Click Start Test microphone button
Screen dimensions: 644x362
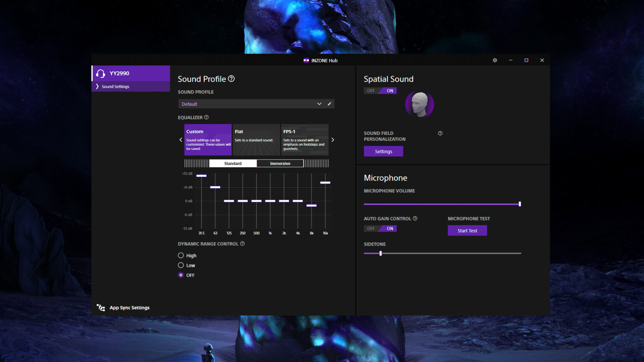[x=467, y=230]
